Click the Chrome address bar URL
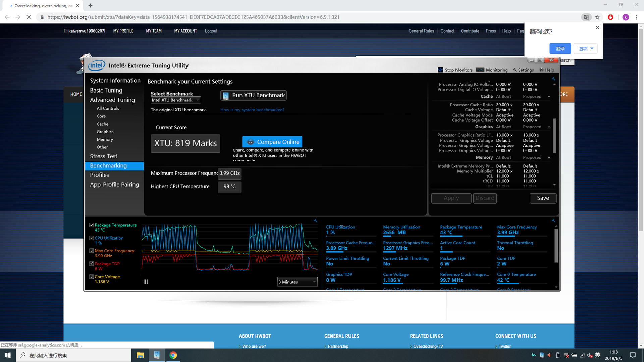This screenshot has width=644, height=362. (193, 17)
